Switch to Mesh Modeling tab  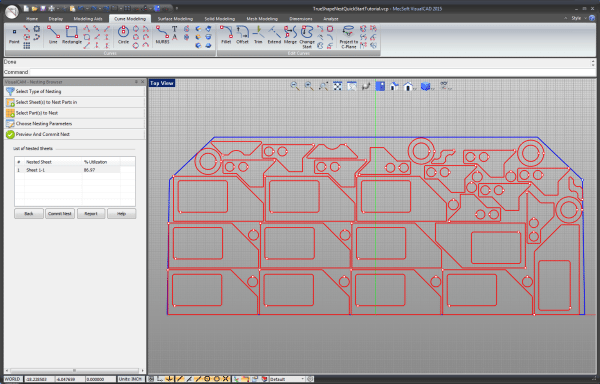262,19
